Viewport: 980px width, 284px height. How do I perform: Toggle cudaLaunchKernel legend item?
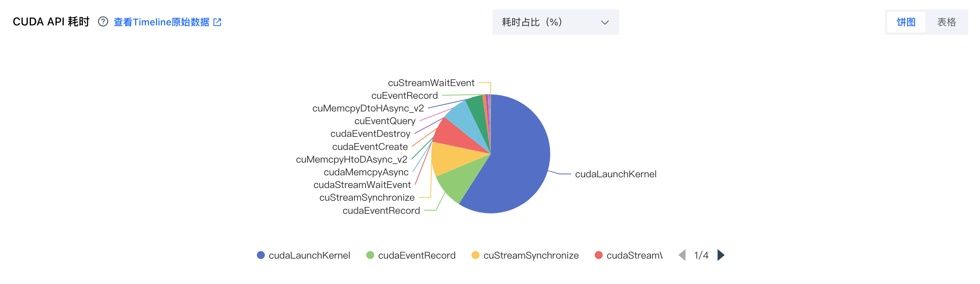pos(303,255)
